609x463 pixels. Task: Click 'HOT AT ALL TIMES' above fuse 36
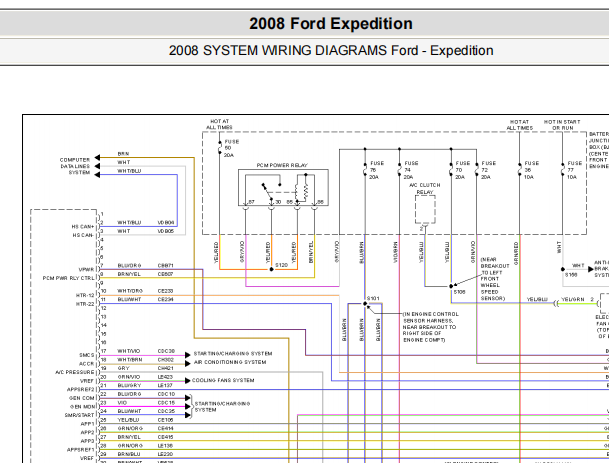click(x=519, y=125)
